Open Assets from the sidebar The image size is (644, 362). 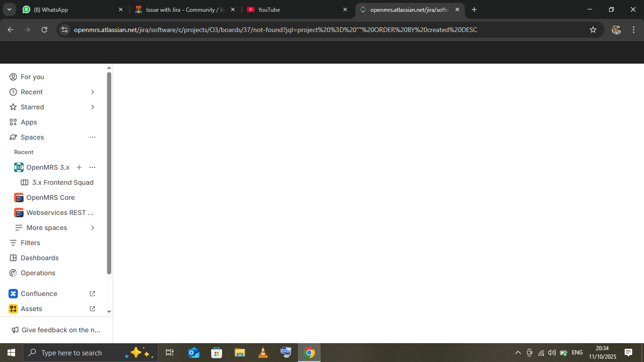click(31, 309)
